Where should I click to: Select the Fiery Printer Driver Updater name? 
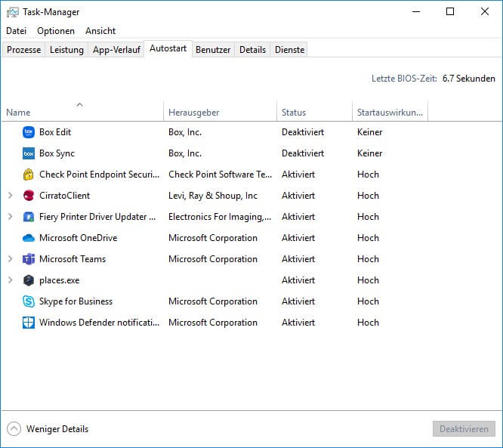coord(97,217)
